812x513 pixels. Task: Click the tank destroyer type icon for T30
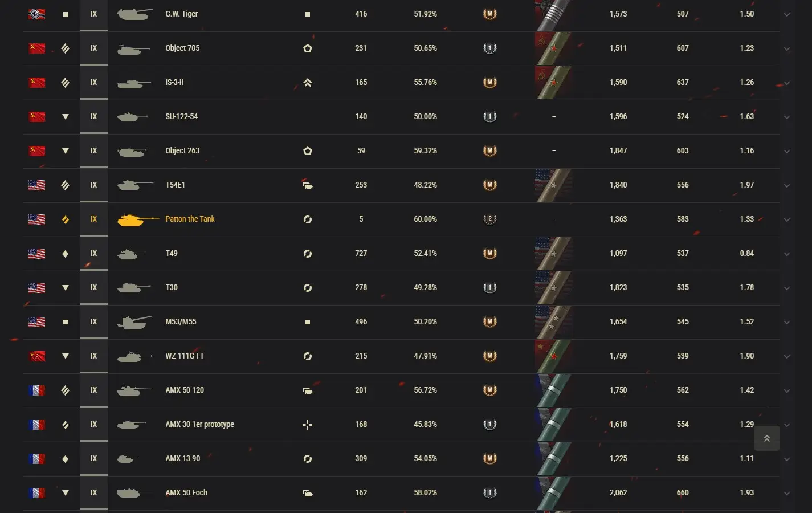click(x=66, y=288)
